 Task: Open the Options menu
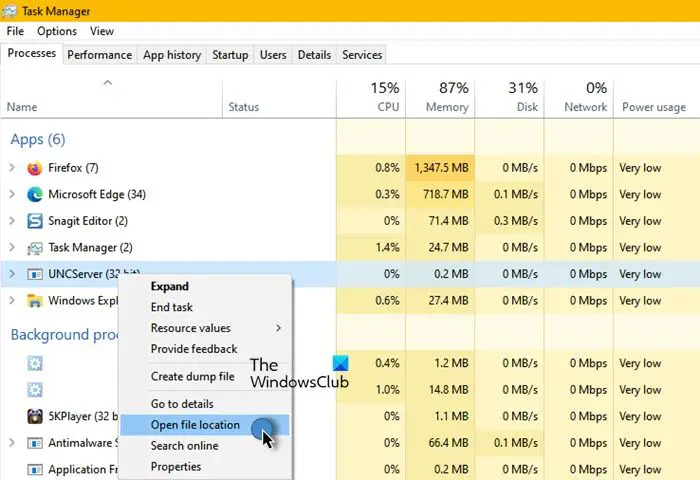(x=57, y=31)
